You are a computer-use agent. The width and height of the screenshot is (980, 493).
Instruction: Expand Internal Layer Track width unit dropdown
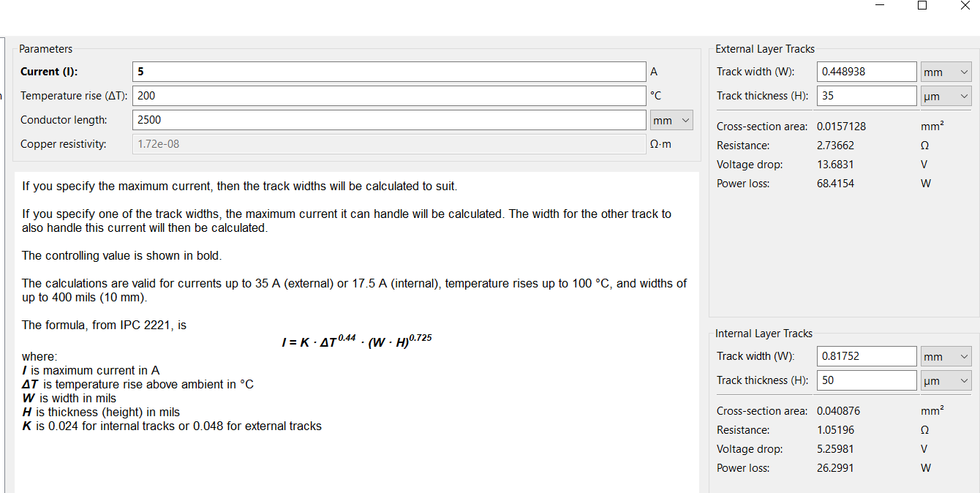[x=946, y=356]
